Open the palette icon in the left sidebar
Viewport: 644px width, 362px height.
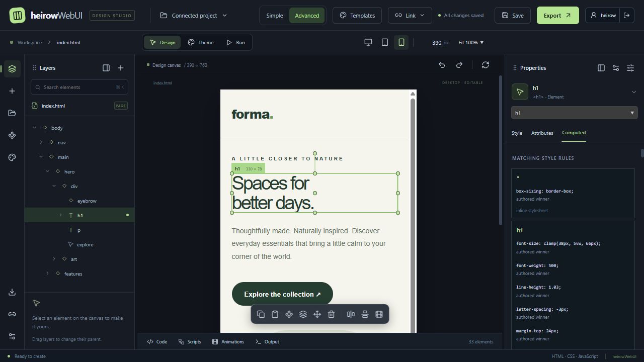[x=12, y=157]
